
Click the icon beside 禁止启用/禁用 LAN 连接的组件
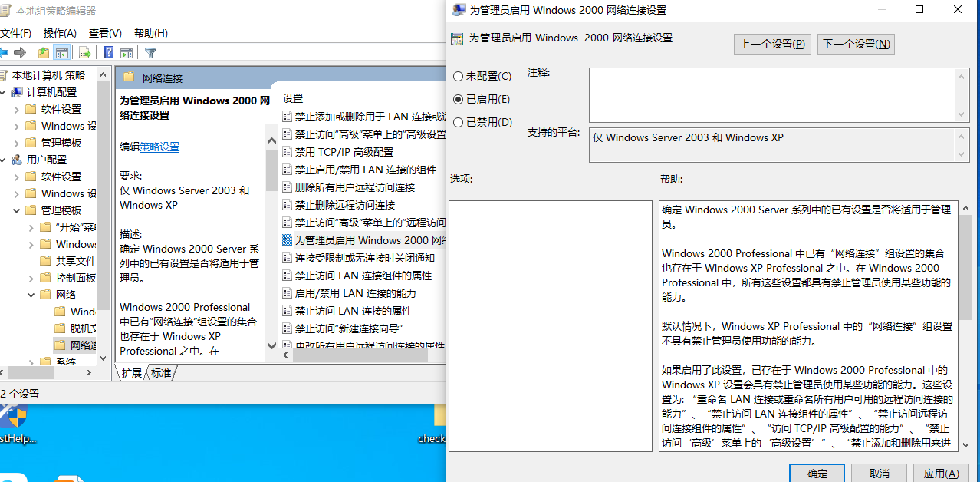(x=288, y=170)
